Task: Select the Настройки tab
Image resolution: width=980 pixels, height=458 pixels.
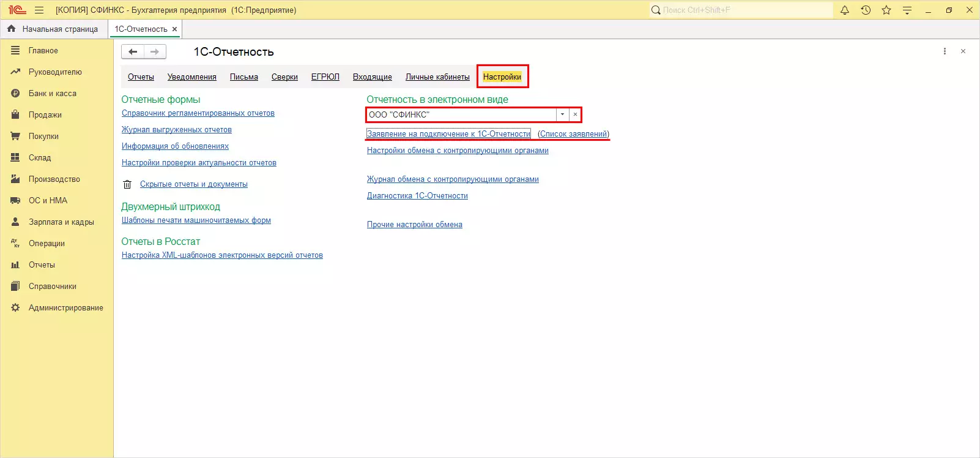Action: pos(502,77)
